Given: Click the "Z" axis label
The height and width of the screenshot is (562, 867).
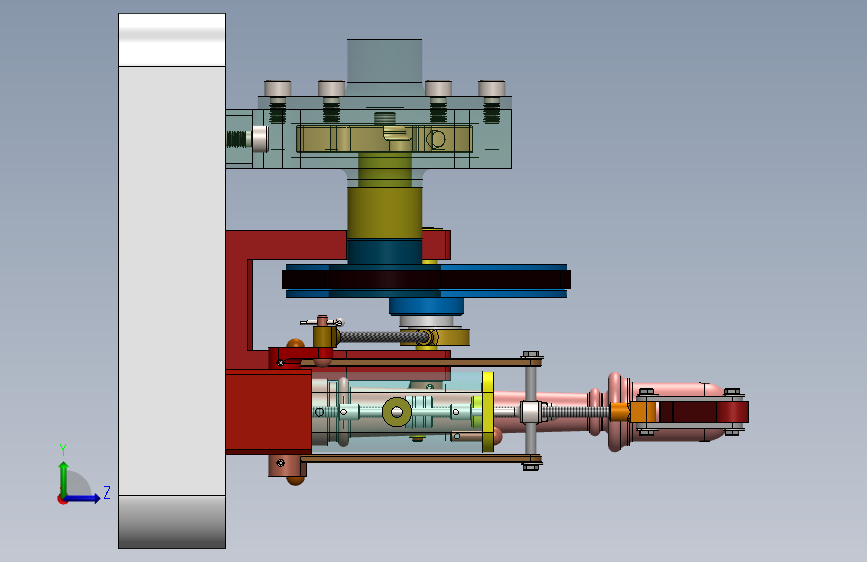Looking at the screenshot, I should (x=107, y=492).
